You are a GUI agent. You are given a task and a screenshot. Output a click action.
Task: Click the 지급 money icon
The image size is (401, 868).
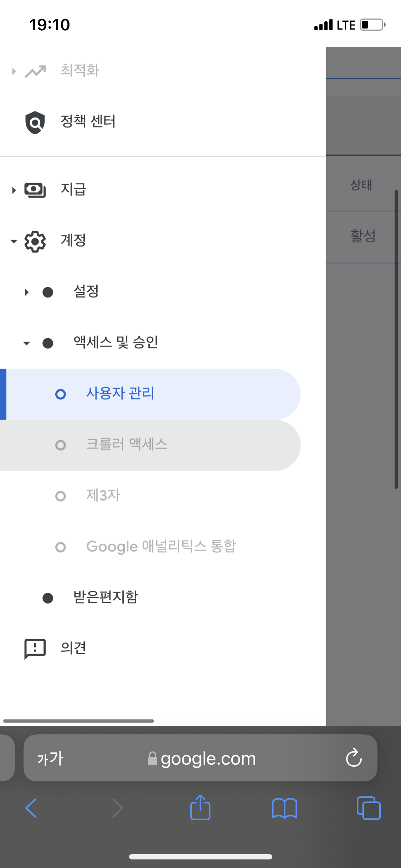tap(35, 190)
